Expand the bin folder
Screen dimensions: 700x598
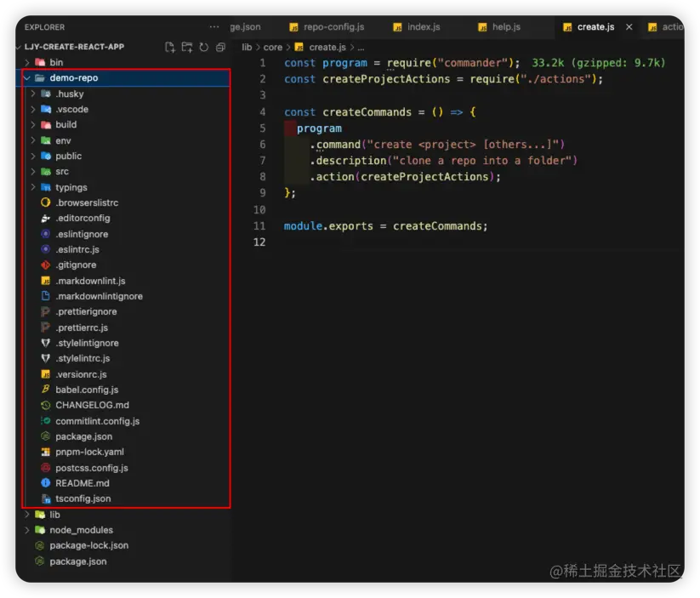(26, 63)
